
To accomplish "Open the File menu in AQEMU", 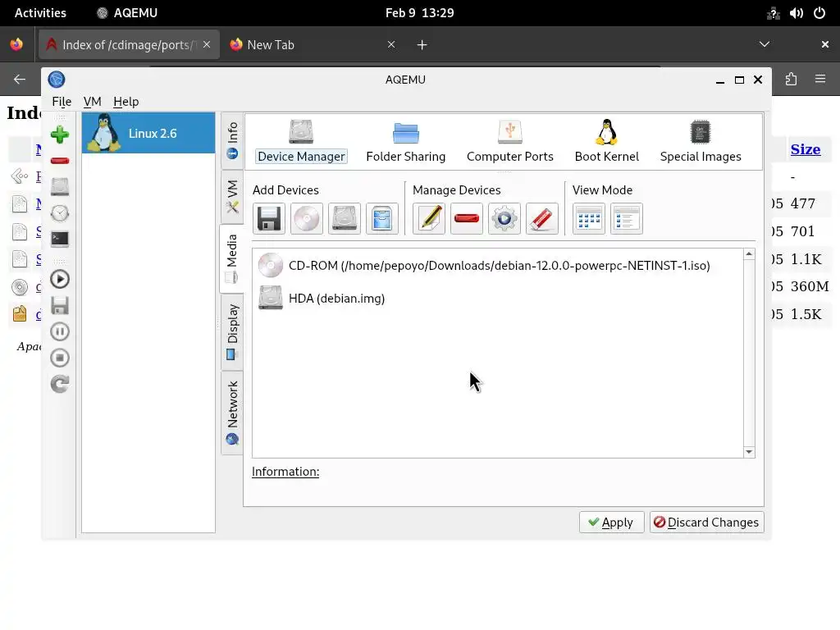I will click(62, 102).
